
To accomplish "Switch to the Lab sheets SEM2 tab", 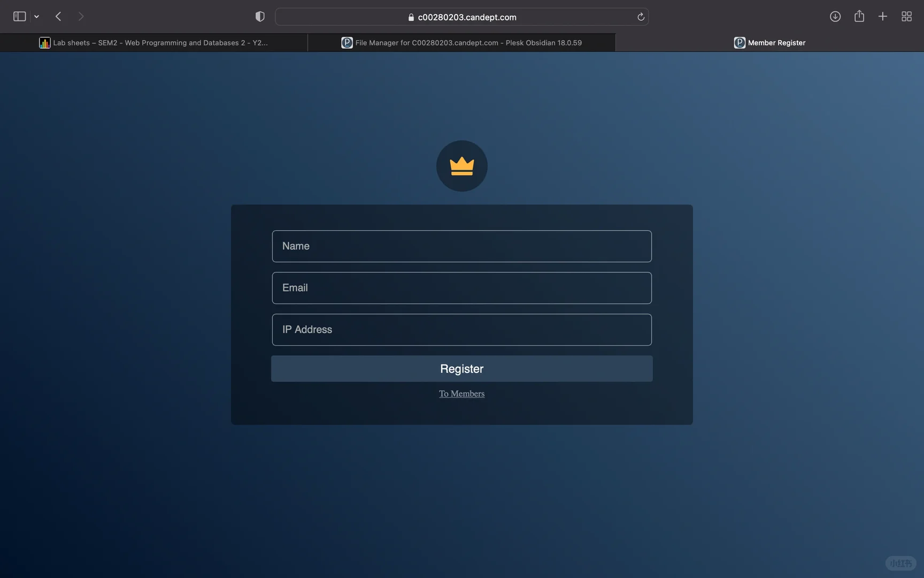I will tap(154, 43).
